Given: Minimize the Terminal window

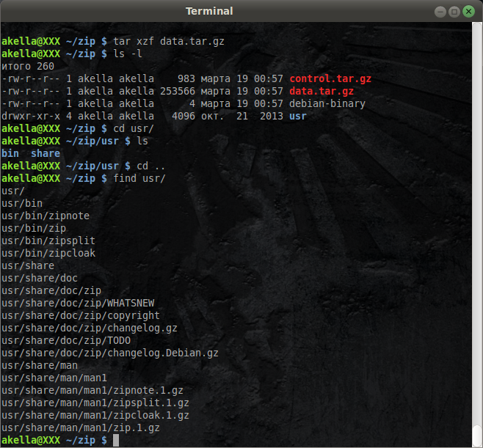Looking at the screenshot, I should [x=440, y=12].
